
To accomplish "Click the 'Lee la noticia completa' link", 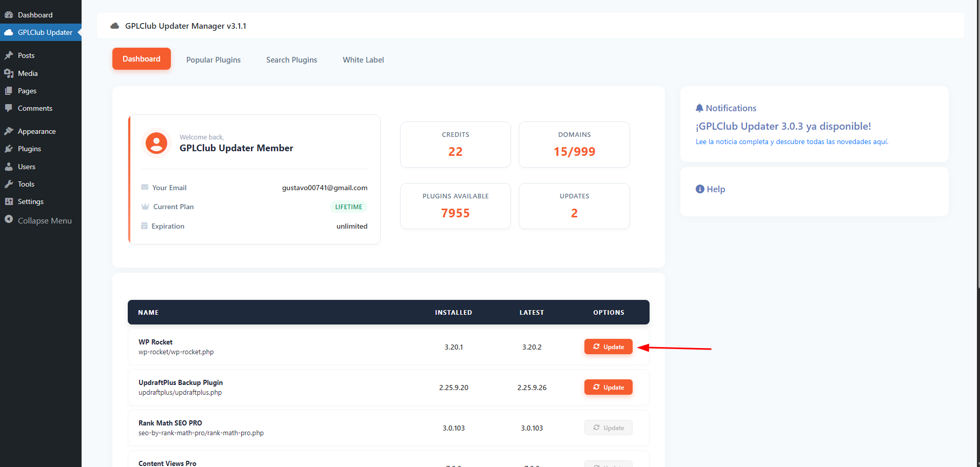I will click(792, 142).
